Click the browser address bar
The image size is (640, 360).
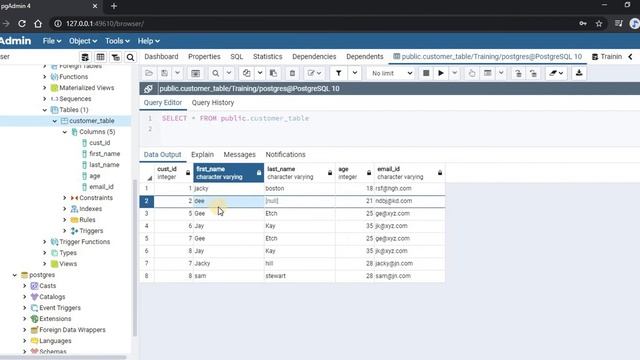point(310,24)
